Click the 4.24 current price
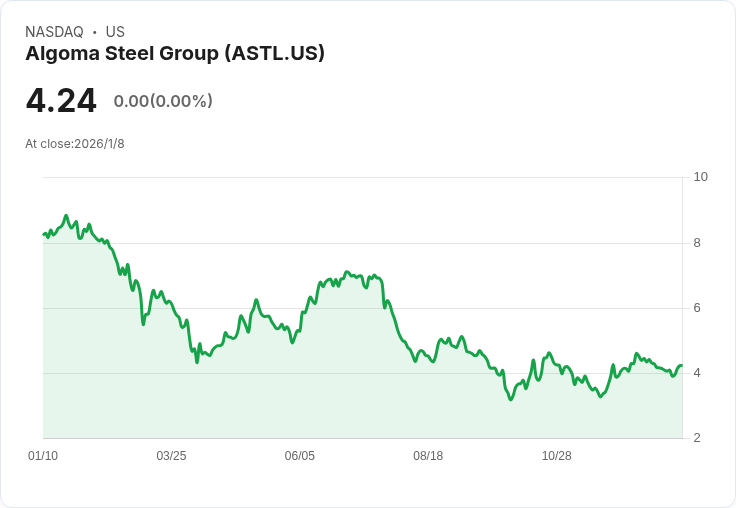736x508 pixels. click(61, 101)
